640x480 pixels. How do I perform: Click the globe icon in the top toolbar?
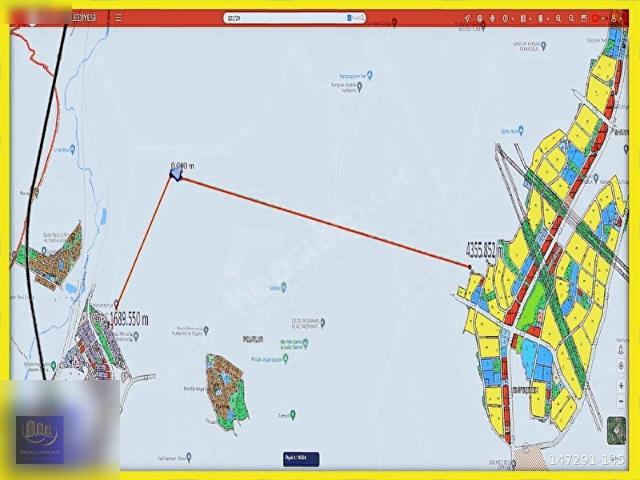[480, 18]
